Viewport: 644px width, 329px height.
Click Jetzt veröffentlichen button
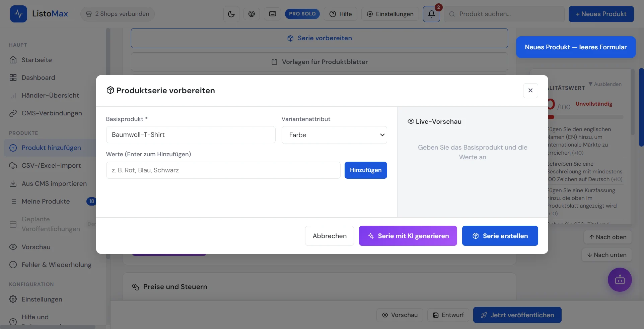[517, 315]
